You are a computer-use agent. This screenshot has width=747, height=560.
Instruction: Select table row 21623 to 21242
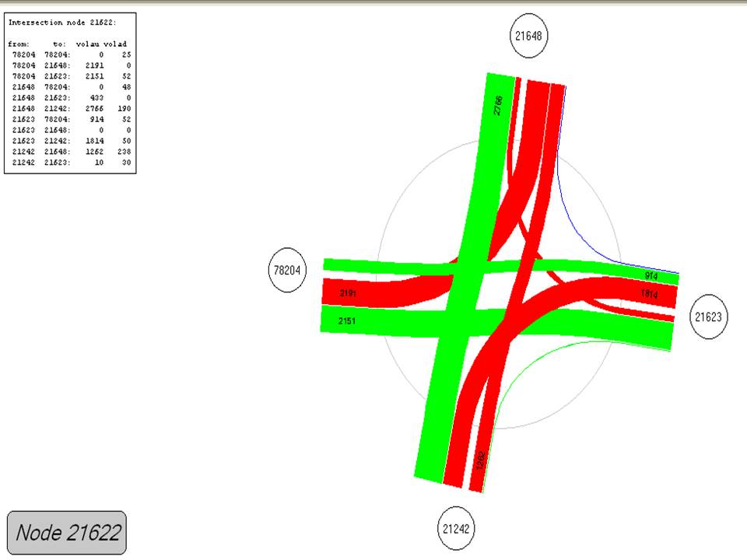click(x=70, y=141)
